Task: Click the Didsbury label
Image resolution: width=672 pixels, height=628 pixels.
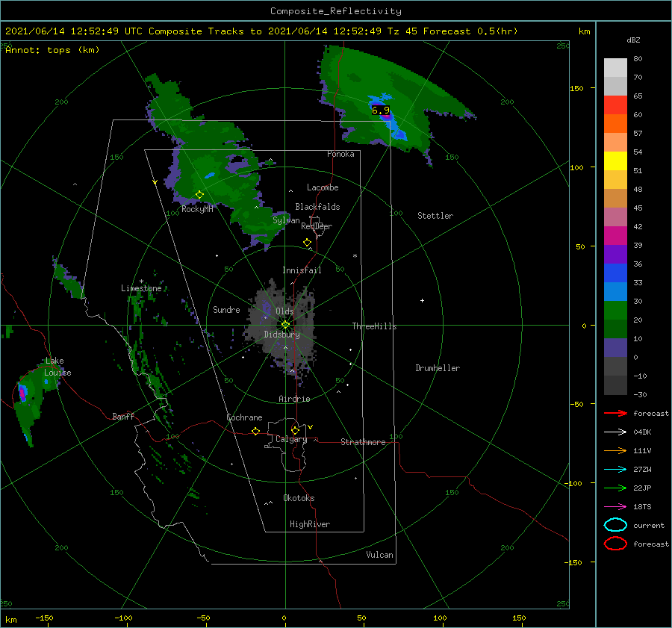Action: [281, 335]
